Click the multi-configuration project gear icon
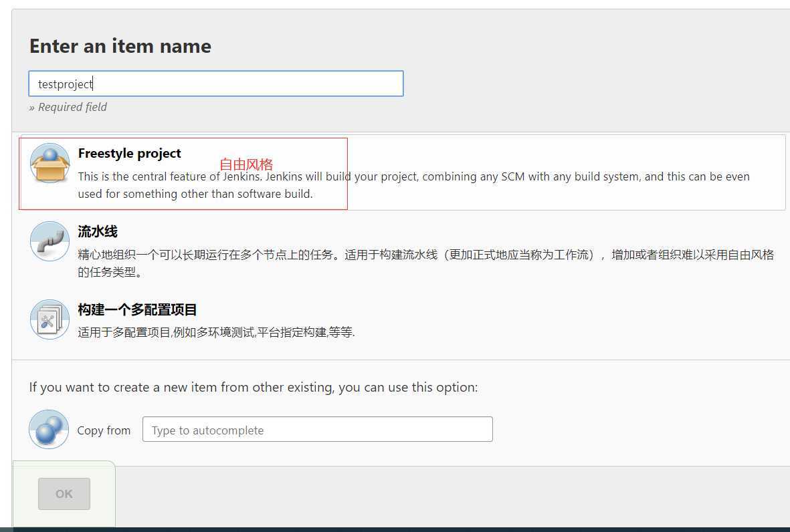 pos(49,319)
